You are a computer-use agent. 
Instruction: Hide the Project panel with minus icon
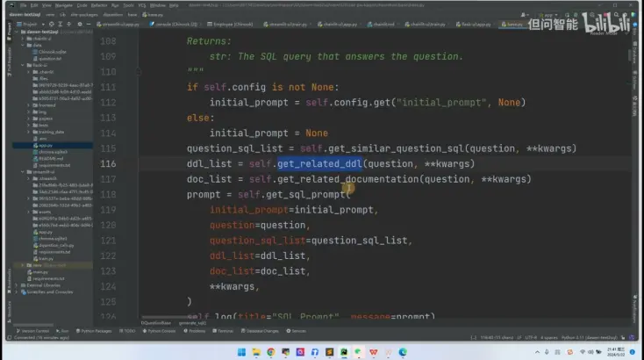[x=89, y=25]
